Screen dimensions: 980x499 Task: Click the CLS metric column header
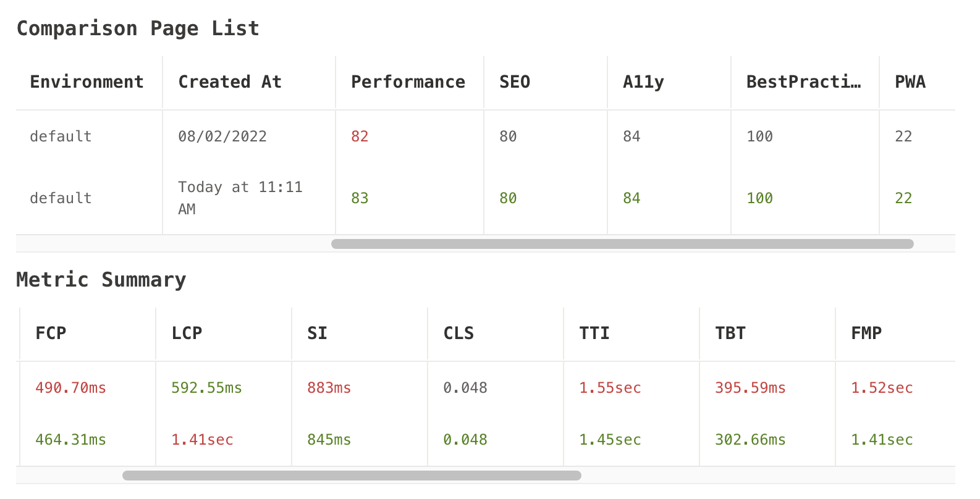click(458, 333)
